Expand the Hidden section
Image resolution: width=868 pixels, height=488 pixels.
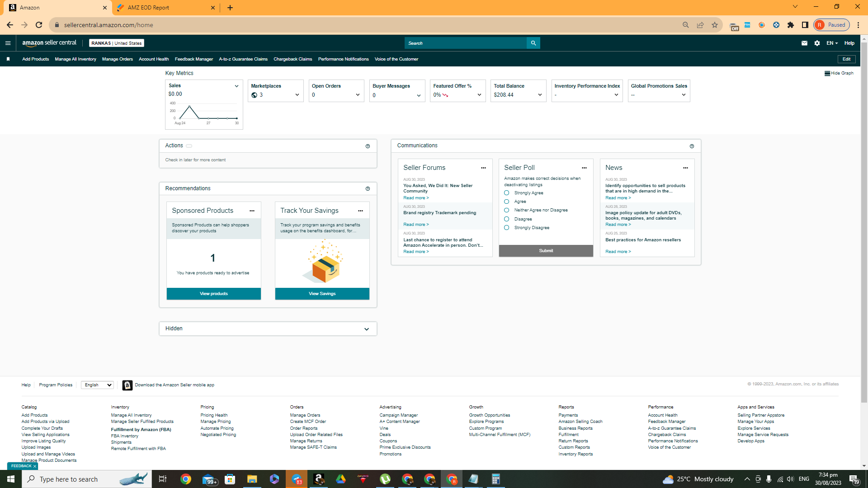tap(367, 329)
